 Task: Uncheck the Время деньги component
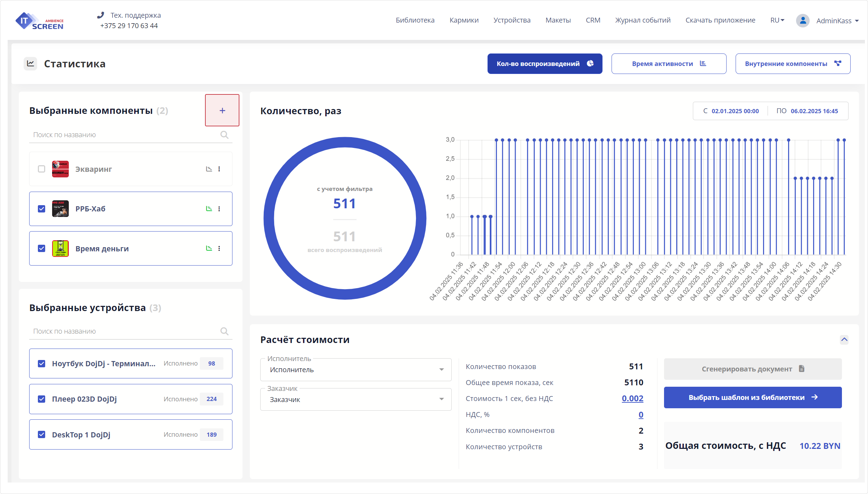pyautogui.click(x=42, y=249)
